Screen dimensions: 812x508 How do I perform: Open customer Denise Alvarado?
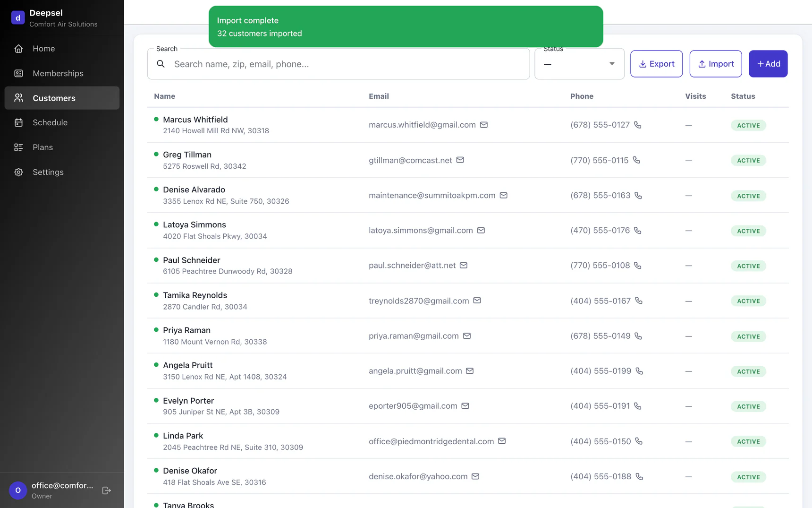pos(194,189)
